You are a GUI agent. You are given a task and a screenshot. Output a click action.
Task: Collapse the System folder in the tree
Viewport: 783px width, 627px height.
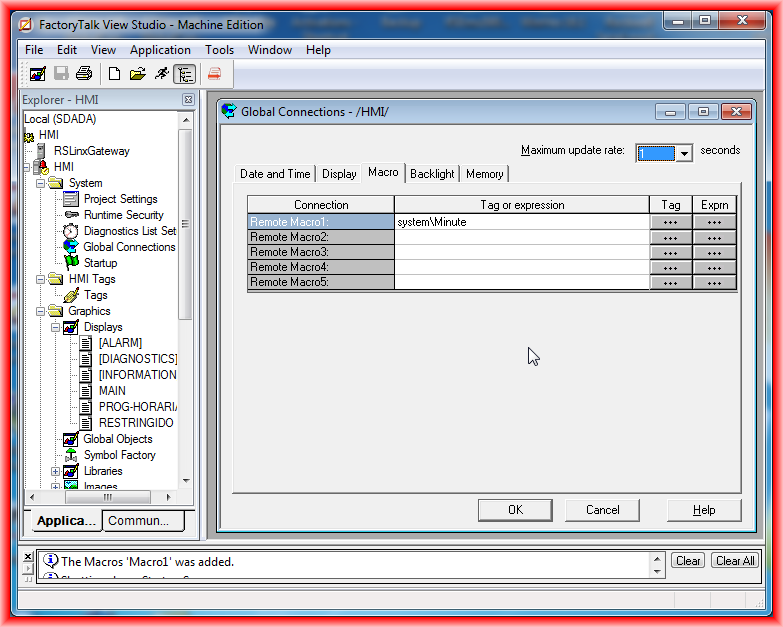click(x=41, y=183)
